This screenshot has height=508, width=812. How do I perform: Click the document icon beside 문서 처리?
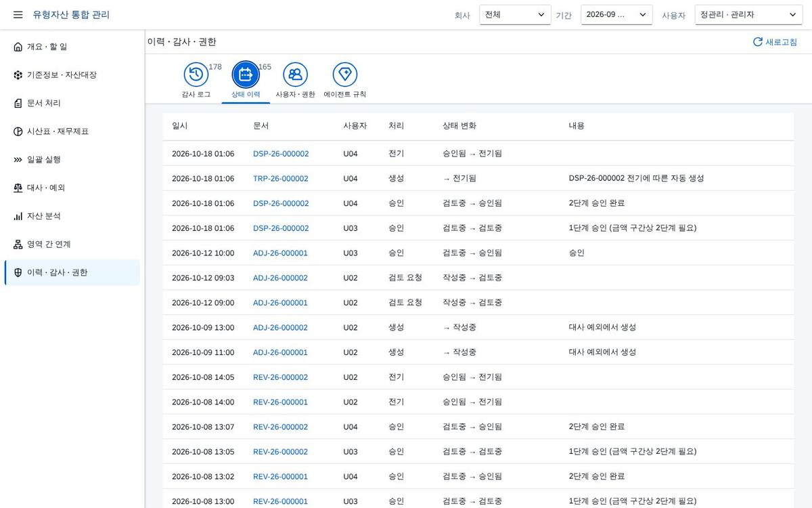tap(18, 103)
